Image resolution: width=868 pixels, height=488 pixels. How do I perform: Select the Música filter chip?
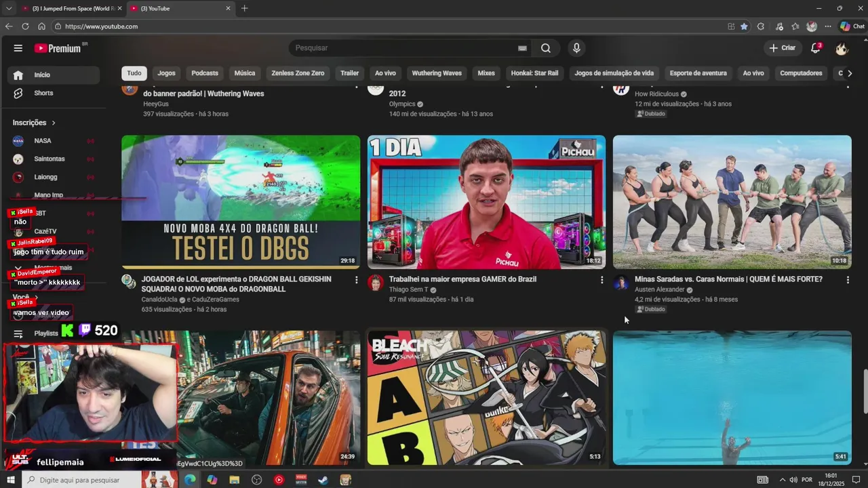245,73
